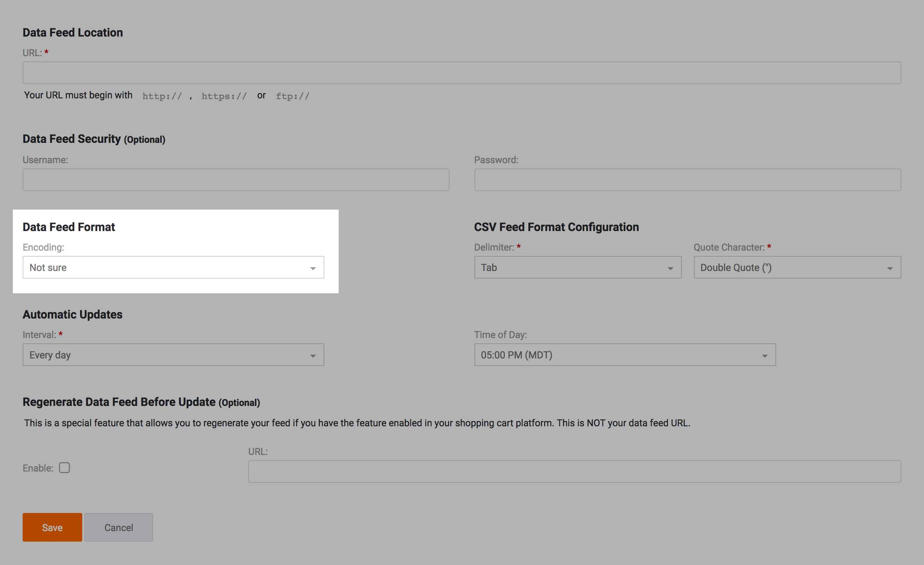
Task: Click the Time of Day dropdown arrow
Action: point(764,356)
